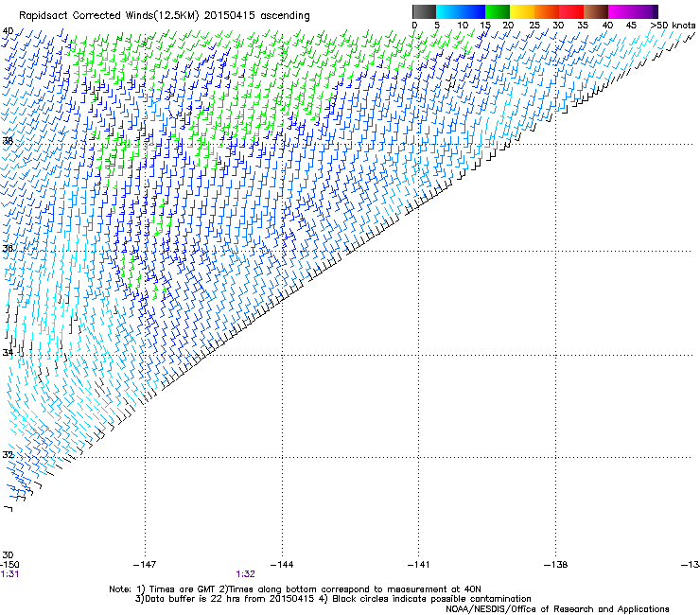Click the legend value '25'
Image resolution: width=700 pixels, height=615 pixels.
click(534, 26)
